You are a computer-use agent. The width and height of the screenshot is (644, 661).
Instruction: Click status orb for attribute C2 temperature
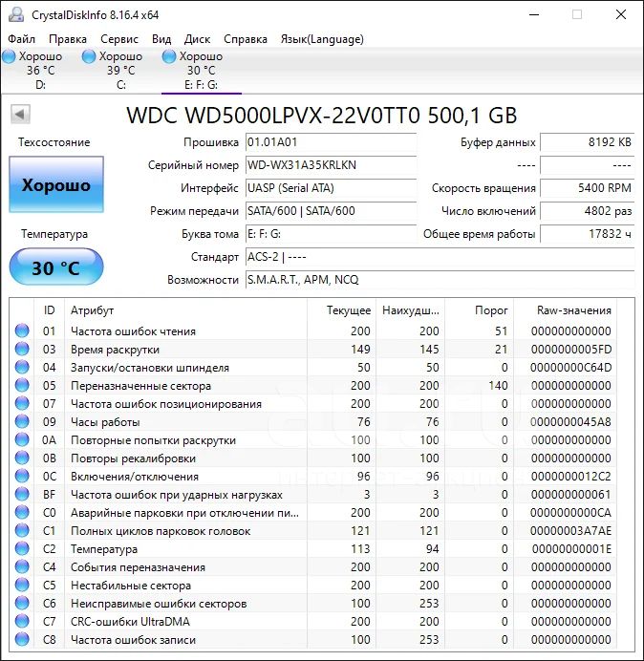click(x=22, y=549)
